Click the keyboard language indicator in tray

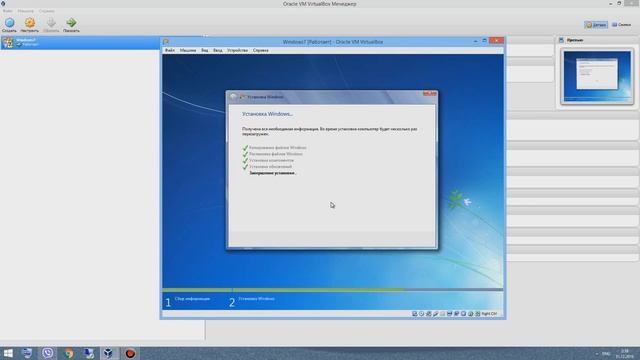pos(606,353)
